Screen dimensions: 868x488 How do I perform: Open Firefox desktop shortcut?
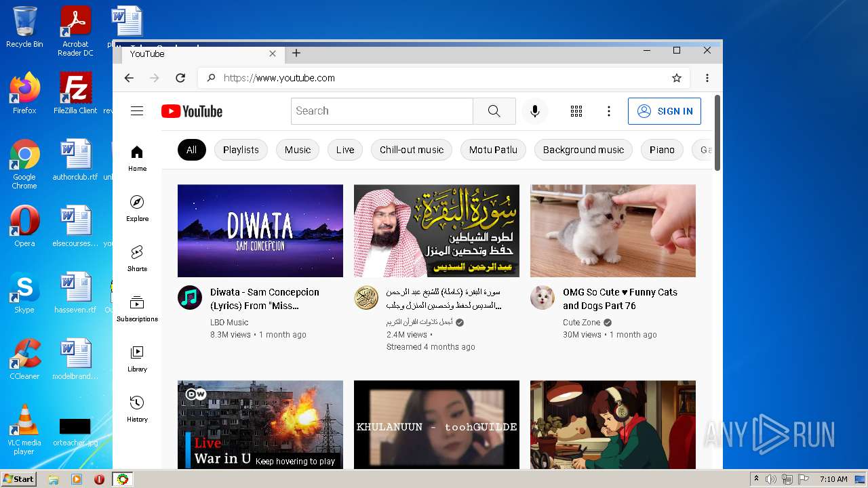coord(24,94)
